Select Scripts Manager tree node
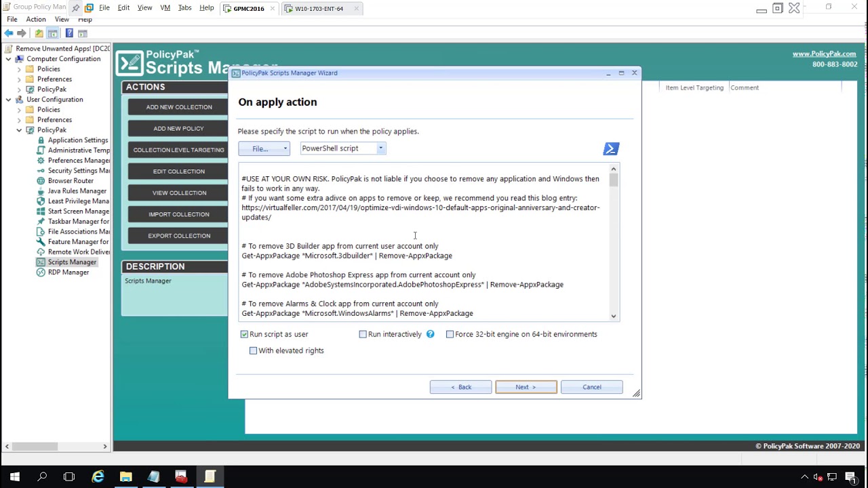This screenshot has height=488, width=868. coord(72,262)
